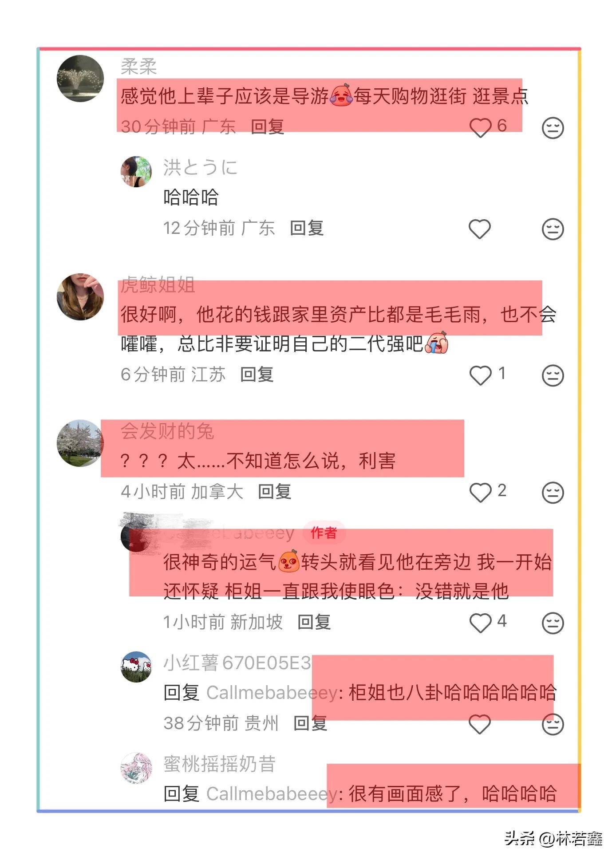Tap dislike face on 会发财的兔's comment

[553, 493]
